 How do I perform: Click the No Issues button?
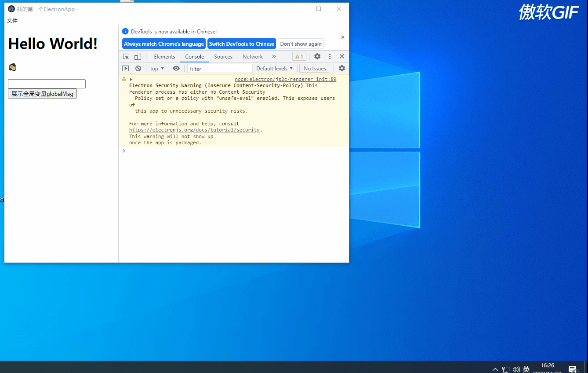point(315,69)
